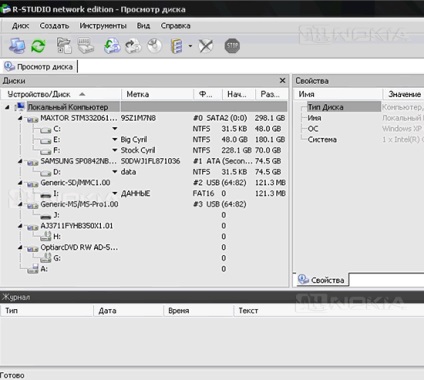Click the J: memory stick drive icon
This screenshot has width=424, height=380.
coord(46,216)
